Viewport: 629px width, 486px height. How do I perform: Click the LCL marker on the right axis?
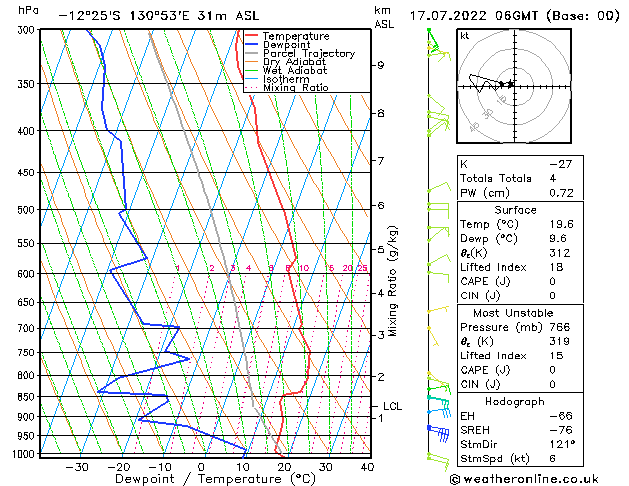[393, 406]
